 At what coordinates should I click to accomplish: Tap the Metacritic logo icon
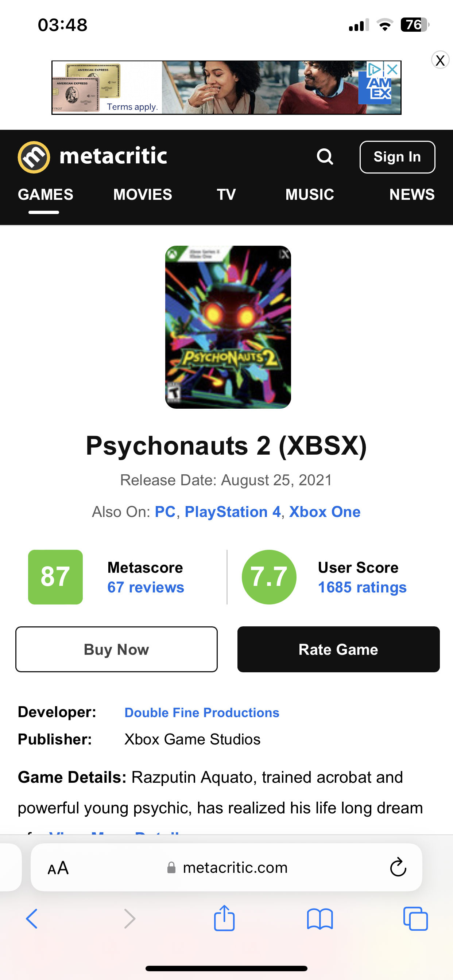point(34,157)
